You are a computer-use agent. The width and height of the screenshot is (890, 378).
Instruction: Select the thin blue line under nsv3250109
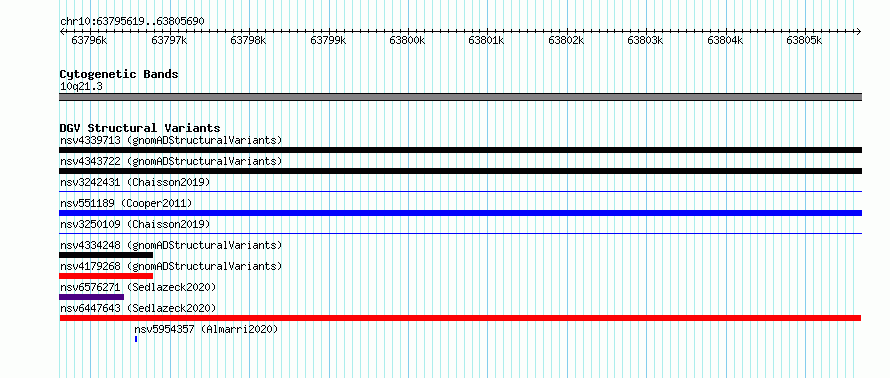pyautogui.click(x=460, y=233)
